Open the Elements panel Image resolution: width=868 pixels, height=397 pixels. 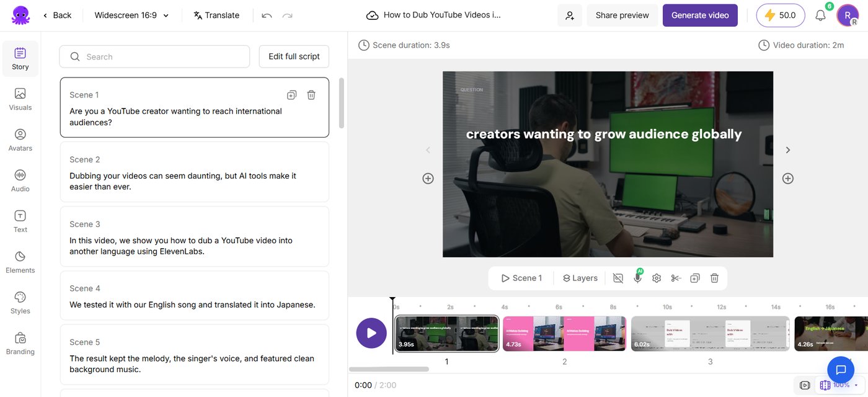coord(20,262)
